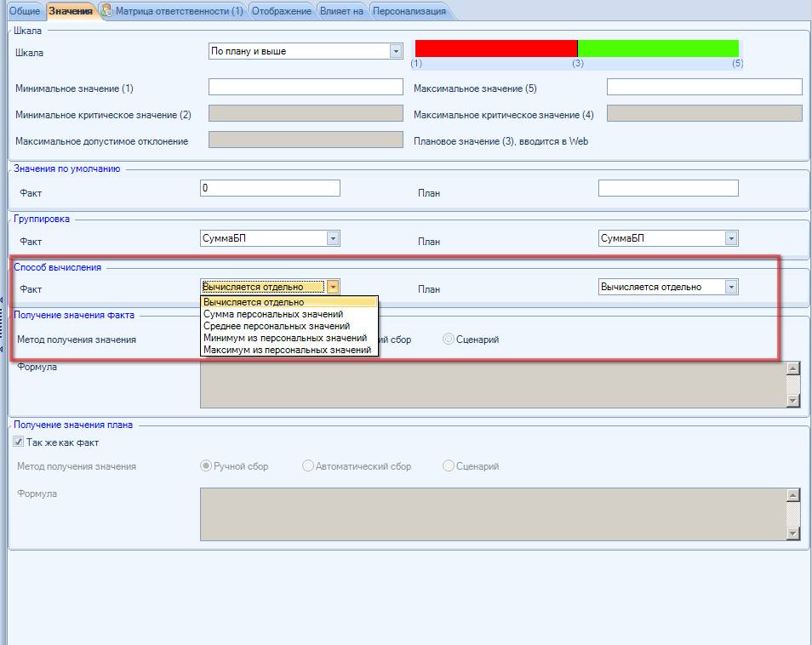Click the red segment of scale bar
812x645 pixels.
pos(495,49)
